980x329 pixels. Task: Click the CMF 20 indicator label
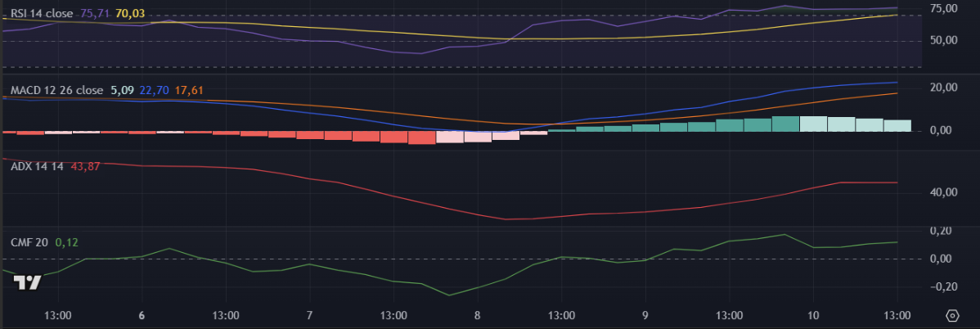(29, 243)
